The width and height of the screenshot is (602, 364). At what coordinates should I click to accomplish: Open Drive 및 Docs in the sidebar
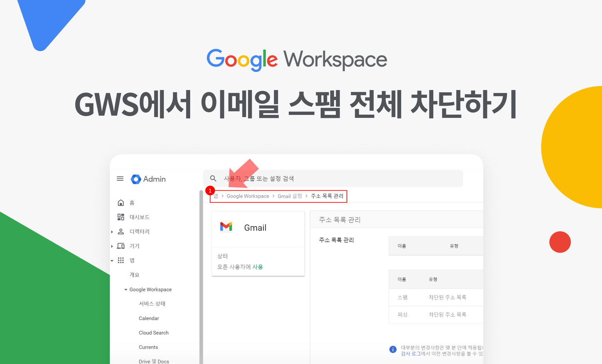pyautogui.click(x=154, y=361)
